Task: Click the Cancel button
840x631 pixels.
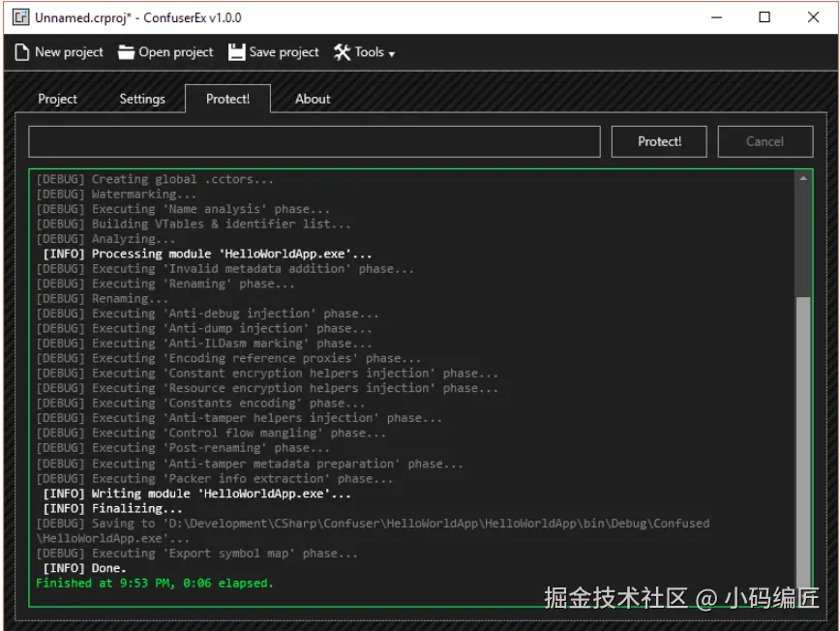Action: 765,141
